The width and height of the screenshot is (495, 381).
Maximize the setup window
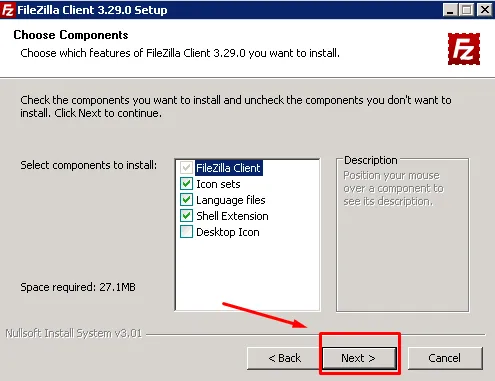click(466, 10)
